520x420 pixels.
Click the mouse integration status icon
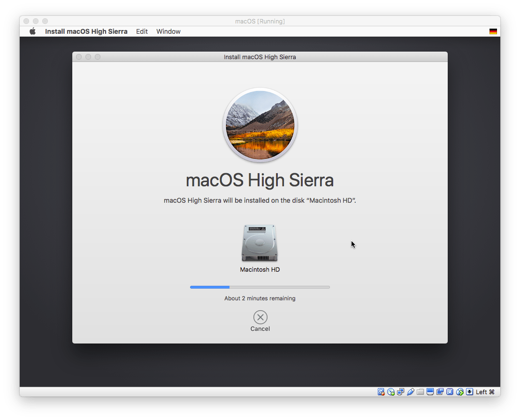(x=459, y=391)
